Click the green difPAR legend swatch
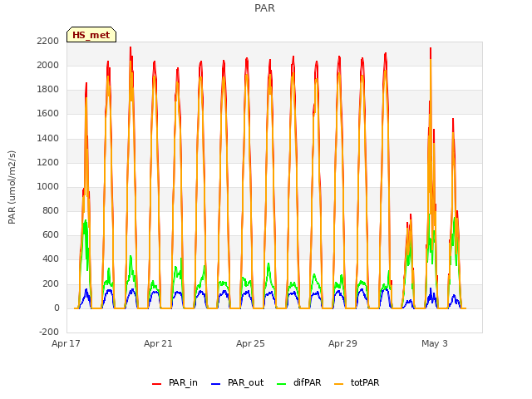This screenshot has width=532, height=399. click(282, 384)
